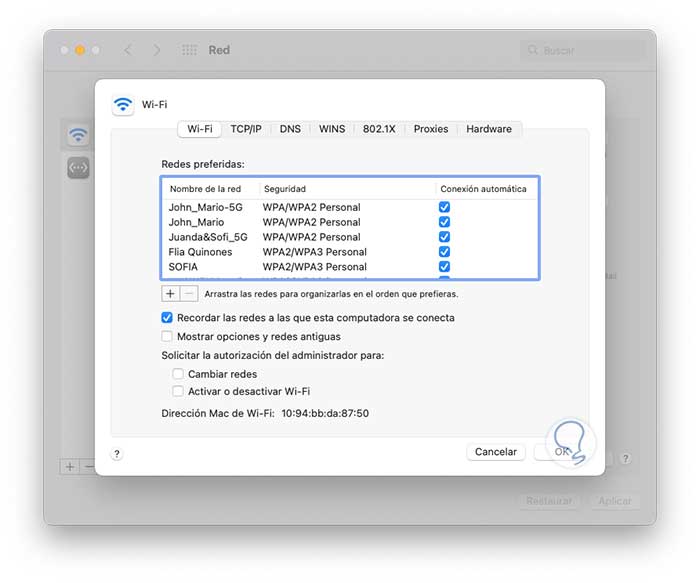Toggle Recordar las redes checkbox
Screen dimensions: 700x583
click(x=167, y=318)
